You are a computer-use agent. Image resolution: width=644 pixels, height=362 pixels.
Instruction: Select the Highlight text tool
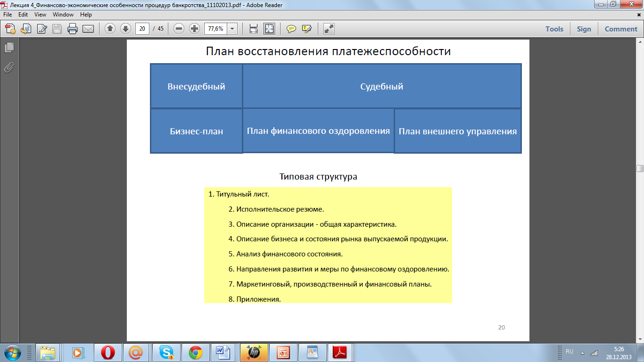click(x=306, y=29)
